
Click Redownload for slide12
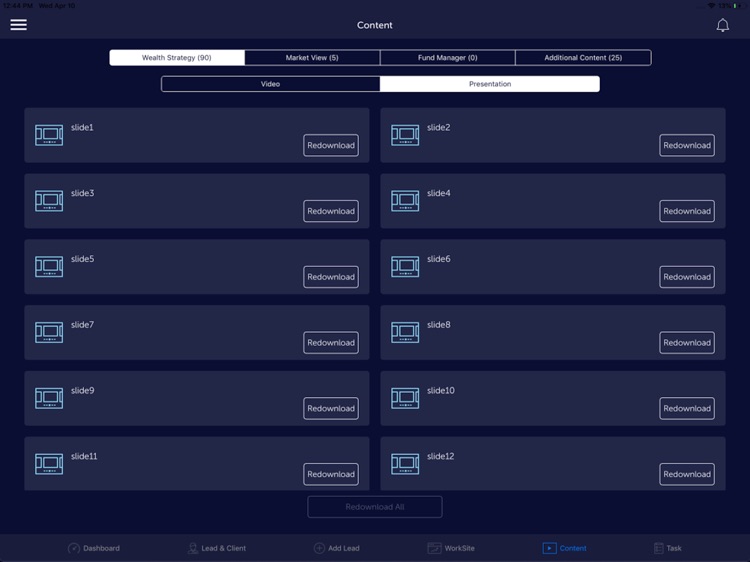[687, 474]
